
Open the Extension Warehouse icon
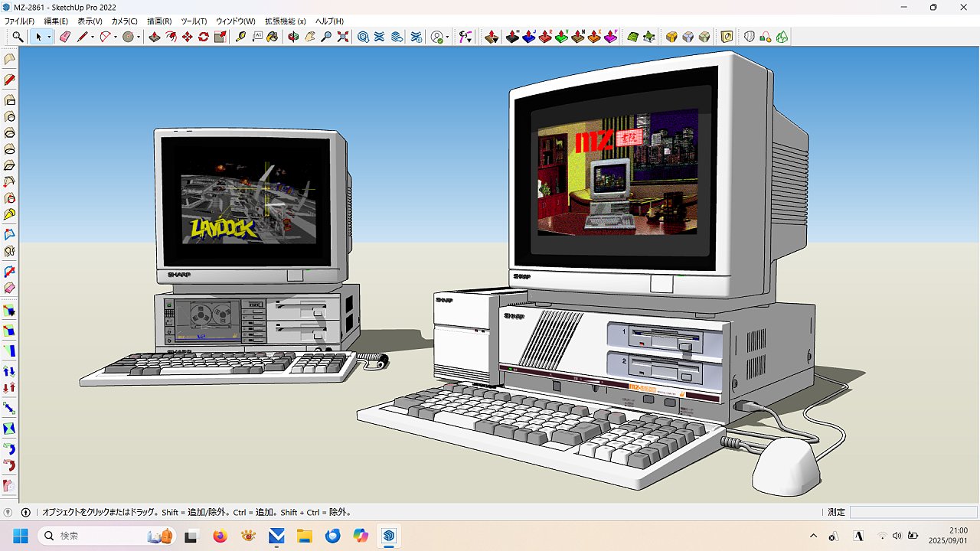coord(379,37)
